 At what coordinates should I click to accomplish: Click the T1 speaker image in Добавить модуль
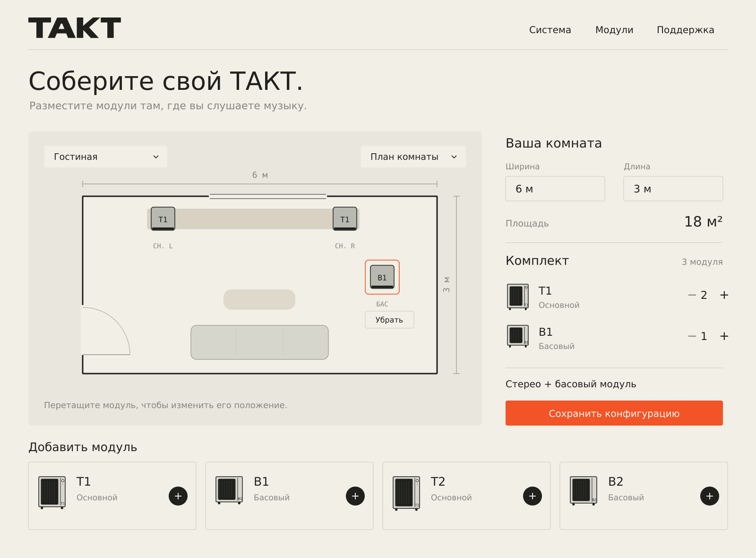(x=52, y=493)
